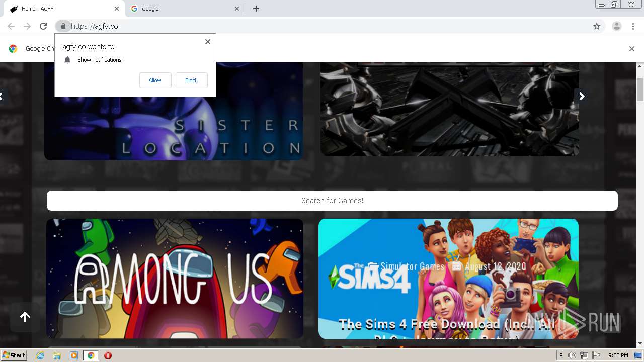Open the Windows Start menu

tap(14, 355)
